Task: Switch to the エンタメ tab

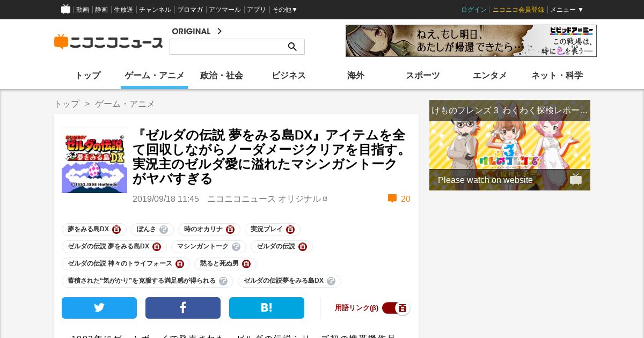Action: (490, 76)
